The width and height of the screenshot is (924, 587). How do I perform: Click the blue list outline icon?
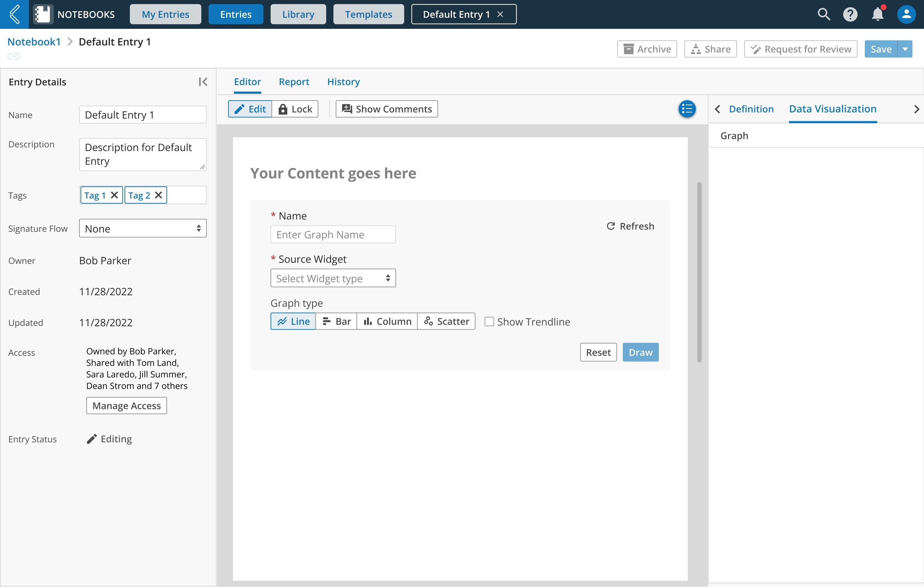(x=687, y=109)
